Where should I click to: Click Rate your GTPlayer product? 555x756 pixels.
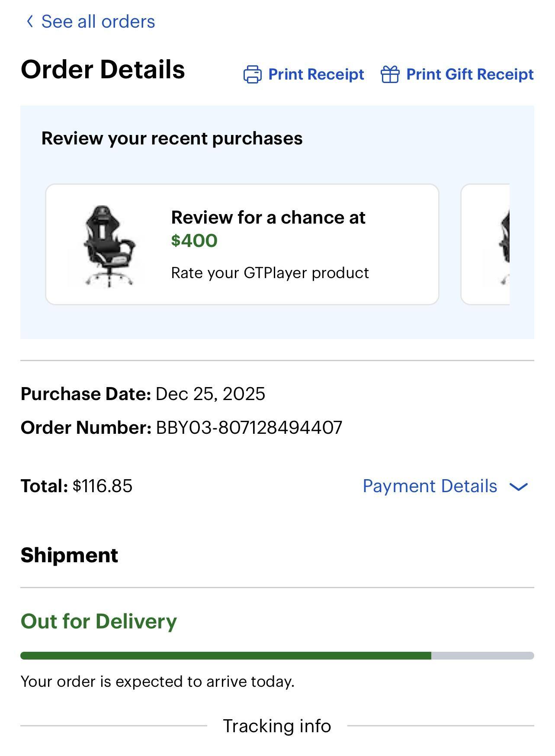270,273
